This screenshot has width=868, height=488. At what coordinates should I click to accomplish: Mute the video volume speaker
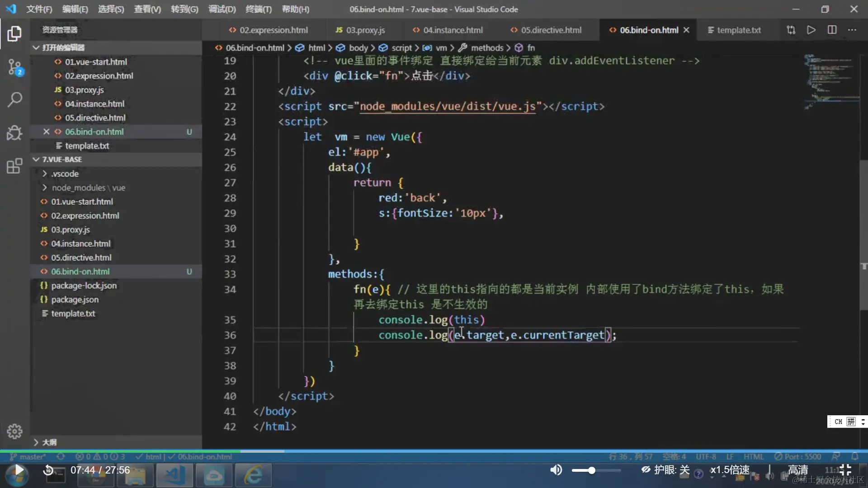pyautogui.click(x=556, y=470)
